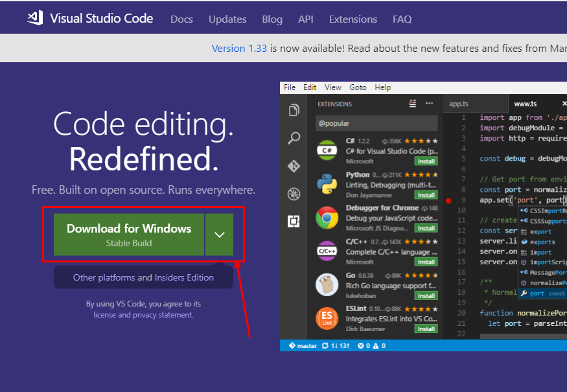Install the ESLint extension

(x=426, y=329)
